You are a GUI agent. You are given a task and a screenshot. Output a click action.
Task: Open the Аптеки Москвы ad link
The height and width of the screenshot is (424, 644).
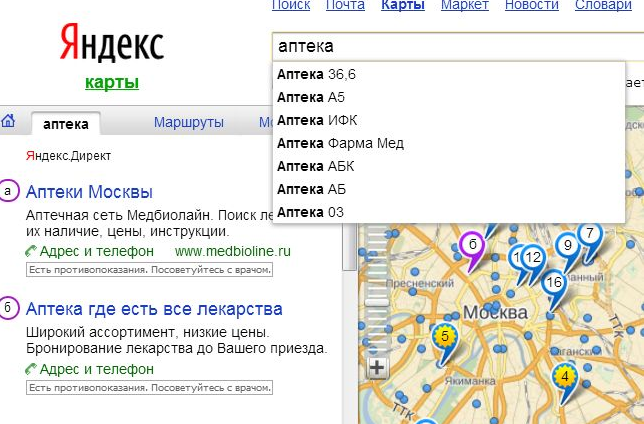[90, 192]
